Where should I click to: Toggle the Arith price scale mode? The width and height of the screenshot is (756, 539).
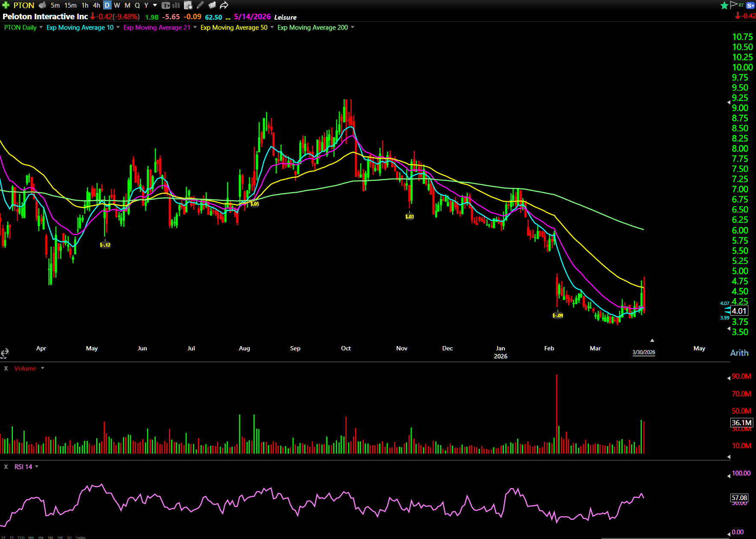pos(739,353)
